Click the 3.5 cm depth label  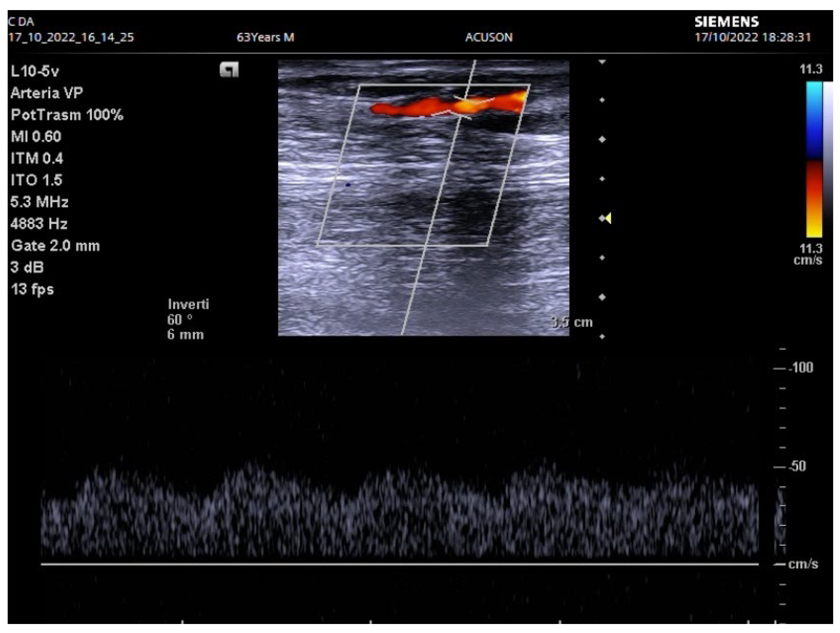[x=572, y=322]
